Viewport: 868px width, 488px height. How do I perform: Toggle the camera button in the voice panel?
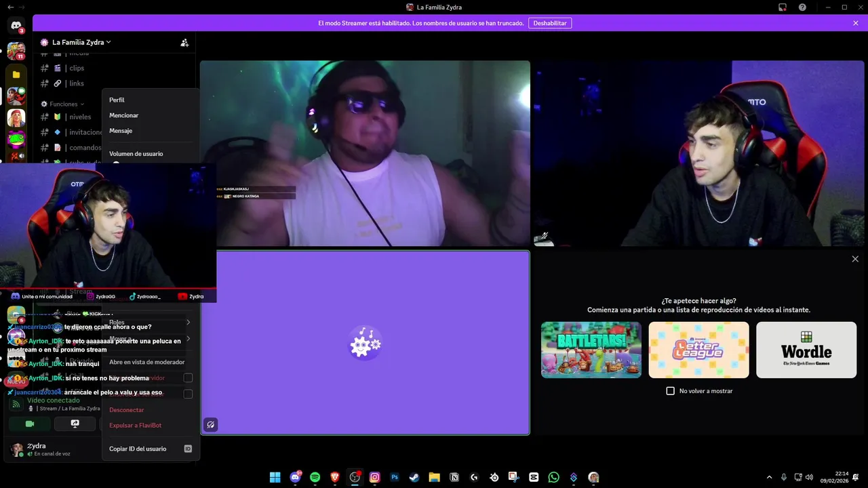coord(29,424)
